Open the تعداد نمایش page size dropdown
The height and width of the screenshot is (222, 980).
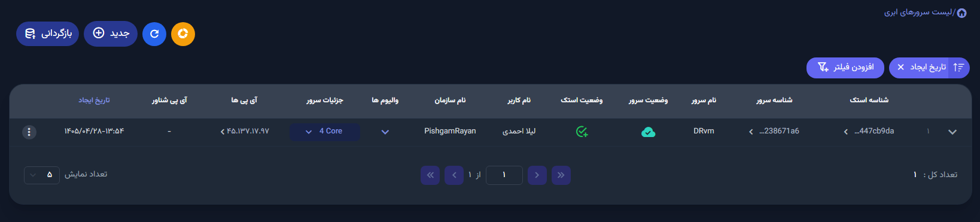point(42,175)
